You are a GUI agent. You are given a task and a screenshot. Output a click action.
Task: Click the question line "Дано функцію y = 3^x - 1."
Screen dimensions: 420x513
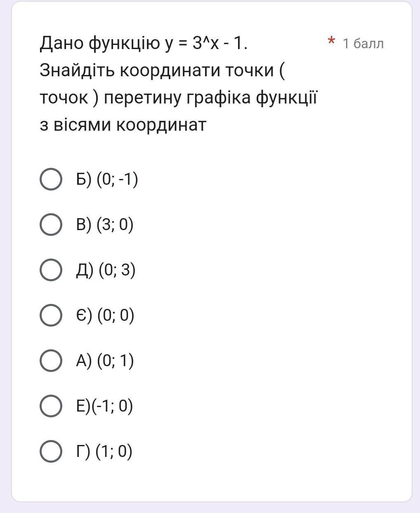(144, 43)
